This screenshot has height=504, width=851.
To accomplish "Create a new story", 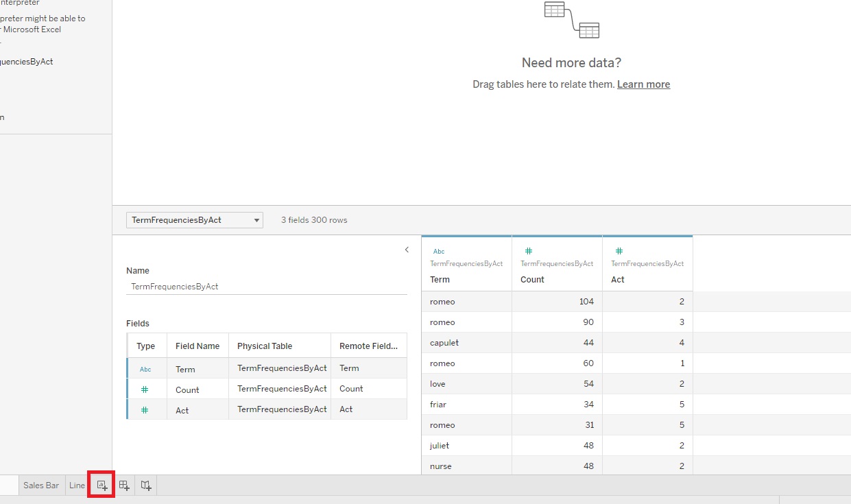I will click(x=145, y=485).
